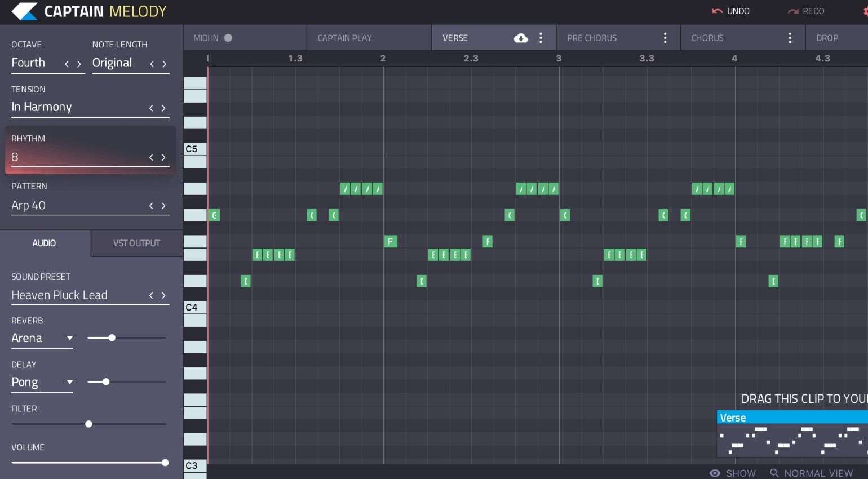Click the Filter slider handle
The height and width of the screenshot is (479, 868).
[x=88, y=424]
